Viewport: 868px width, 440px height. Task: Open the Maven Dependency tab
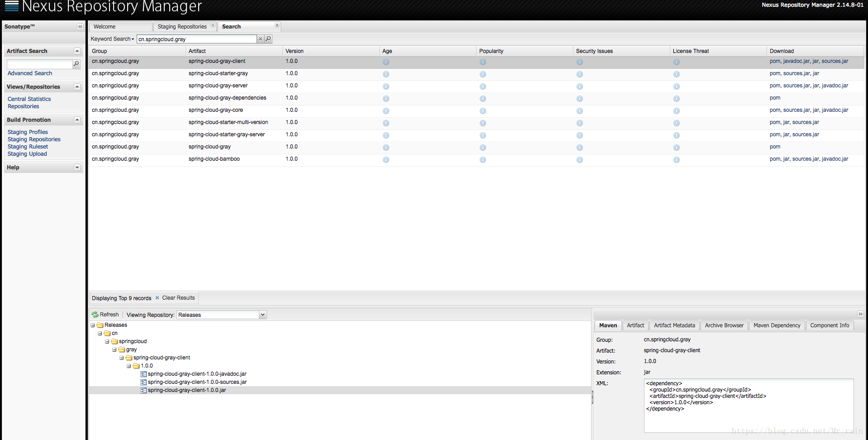777,325
